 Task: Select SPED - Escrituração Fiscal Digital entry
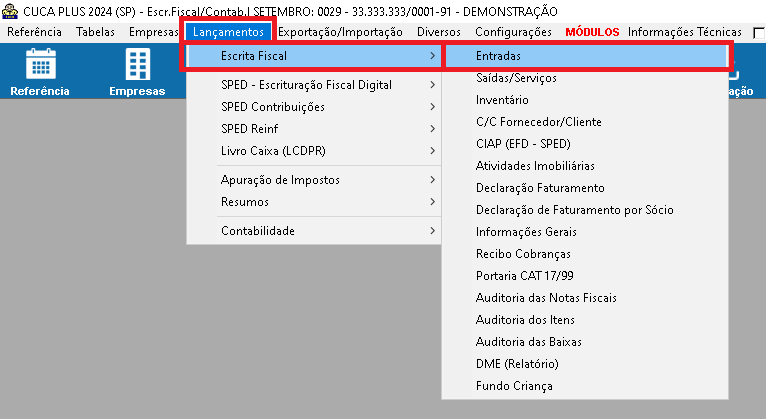[x=314, y=85]
